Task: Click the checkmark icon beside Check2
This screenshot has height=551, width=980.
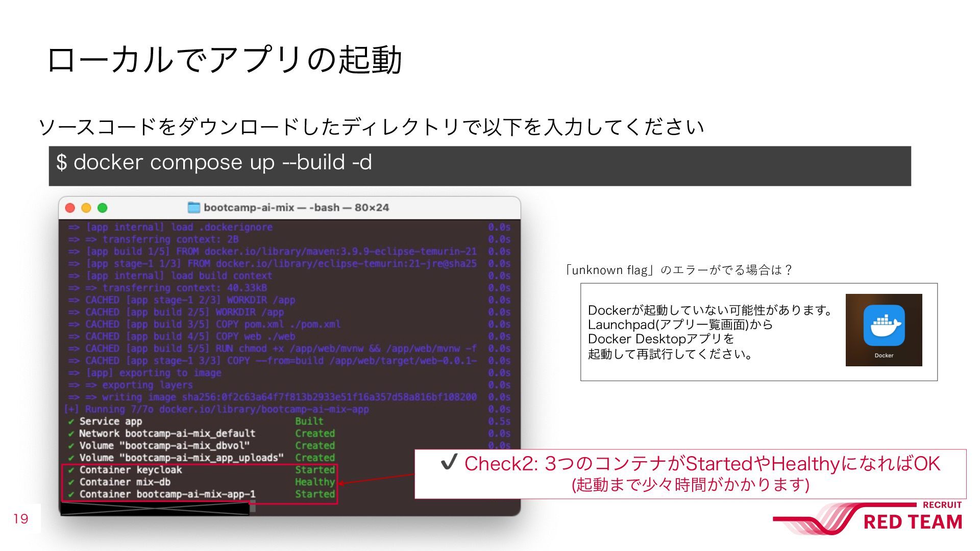Action: pos(449,462)
